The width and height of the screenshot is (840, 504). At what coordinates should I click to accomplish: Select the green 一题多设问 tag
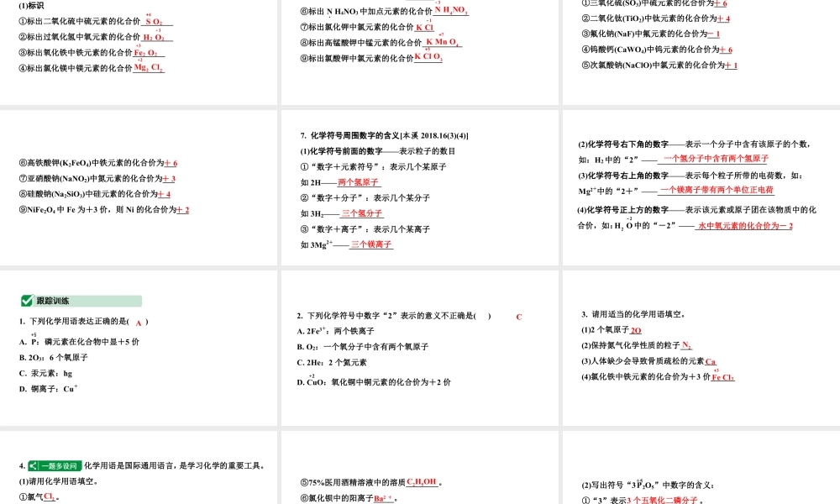[x=60, y=465]
